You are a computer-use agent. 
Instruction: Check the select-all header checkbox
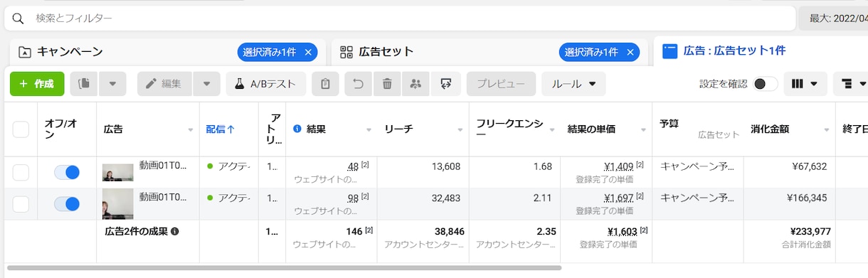[x=21, y=129]
